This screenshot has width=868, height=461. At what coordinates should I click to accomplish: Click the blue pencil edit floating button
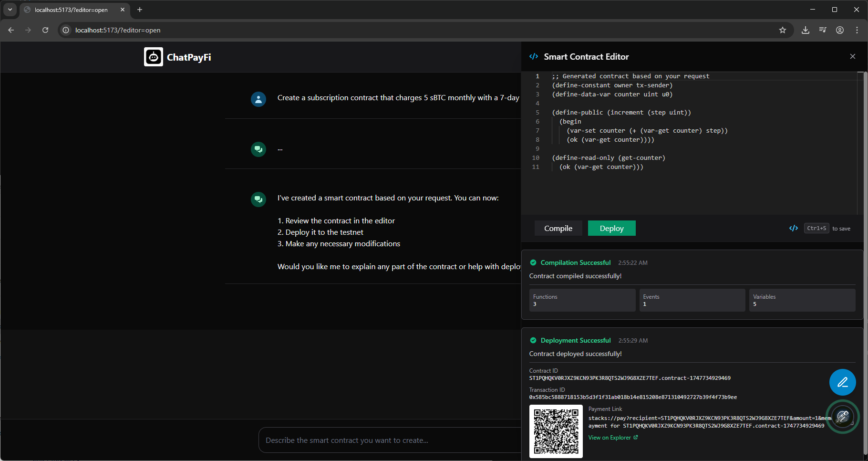pyautogui.click(x=843, y=382)
